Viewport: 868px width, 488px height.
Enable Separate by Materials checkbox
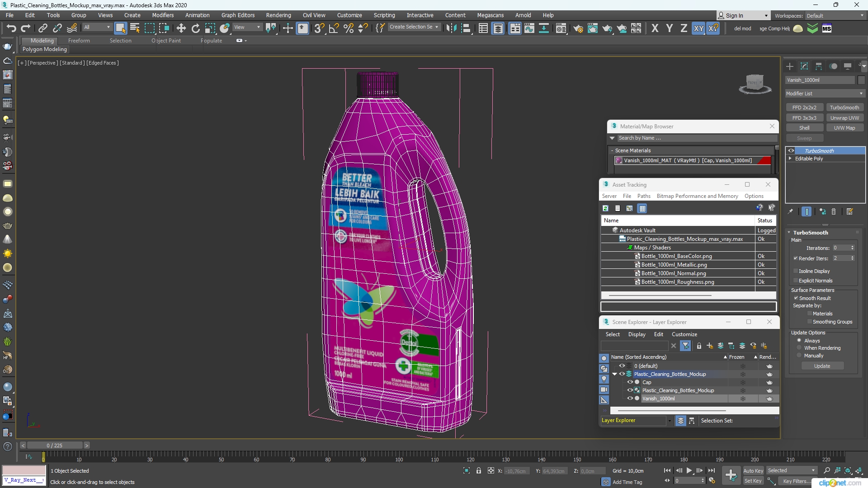[810, 314]
